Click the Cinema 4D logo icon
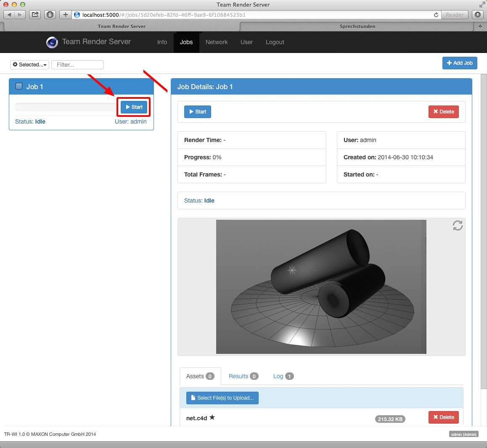Image resolution: width=487 pixels, height=448 pixels. 52,42
